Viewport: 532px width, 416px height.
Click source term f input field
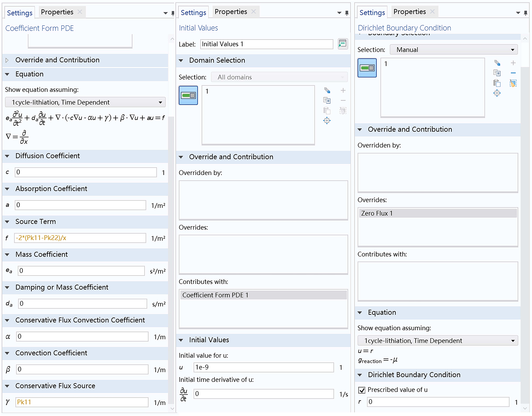point(80,238)
